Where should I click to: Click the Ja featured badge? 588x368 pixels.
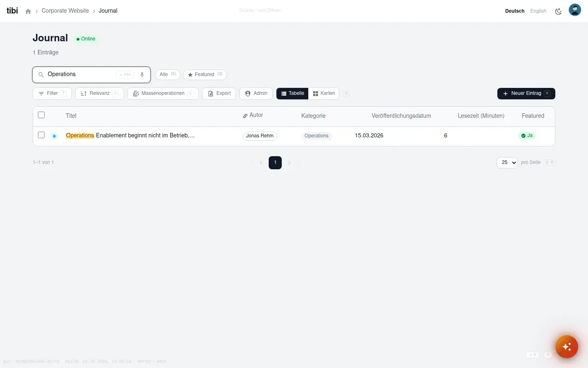pos(527,136)
